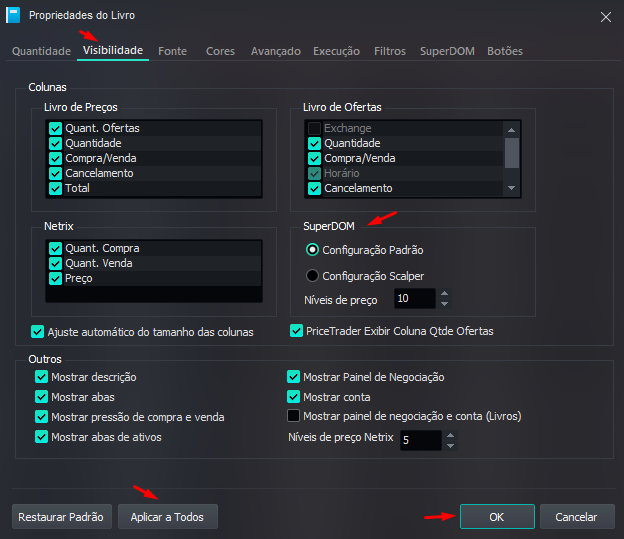Uncheck Mostrar abas de ativos
Viewport: 624px width, 539px height.
coord(41,437)
